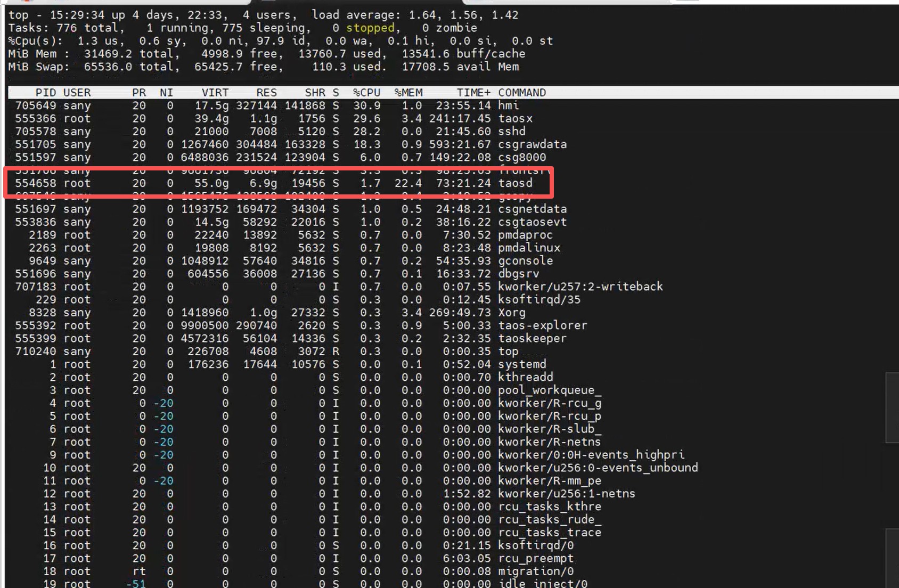The height and width of the screenshot is (588, 899).
Task: Click the csgrawdata command text
Action: [x=532, y=144]
